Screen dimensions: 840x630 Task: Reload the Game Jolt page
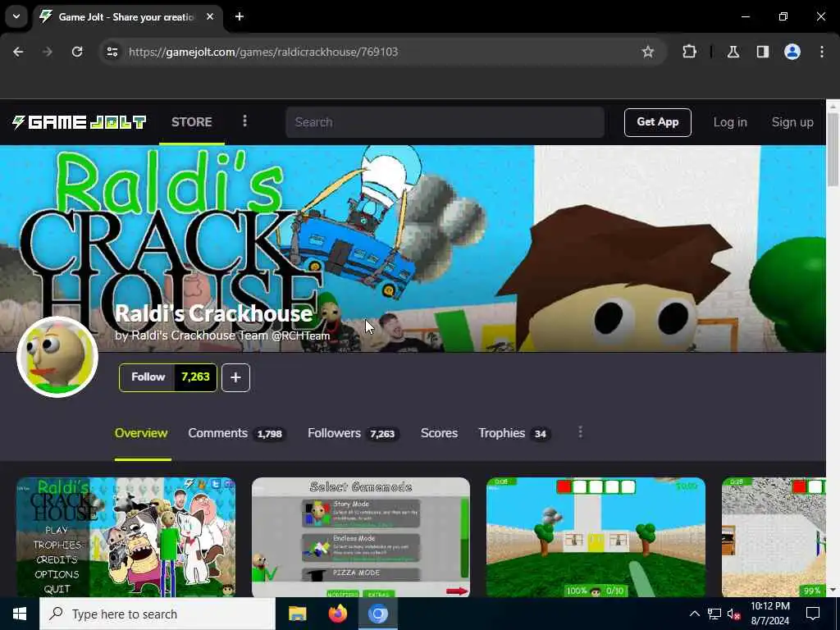(77, 52)
